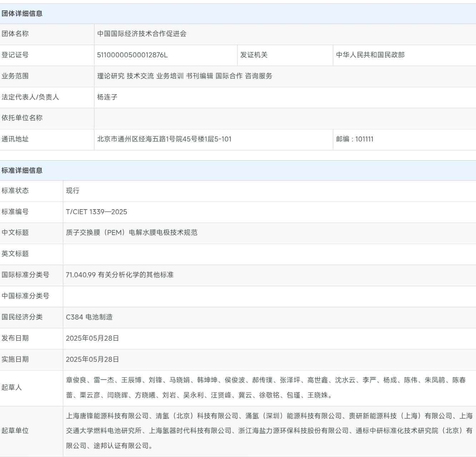476x457 pixels.
Task: Select the status value 现行
Action: click(x=73, y=190)
